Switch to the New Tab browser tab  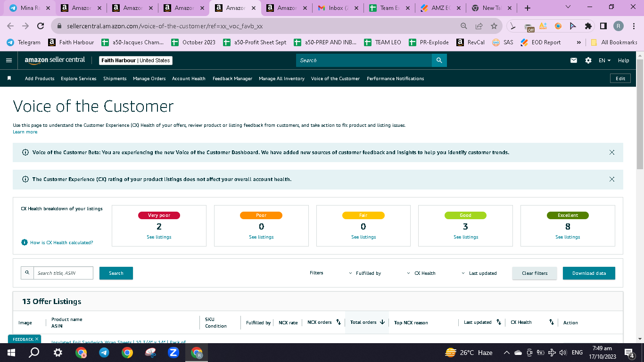pyautogui.click(x=493, y=8)
